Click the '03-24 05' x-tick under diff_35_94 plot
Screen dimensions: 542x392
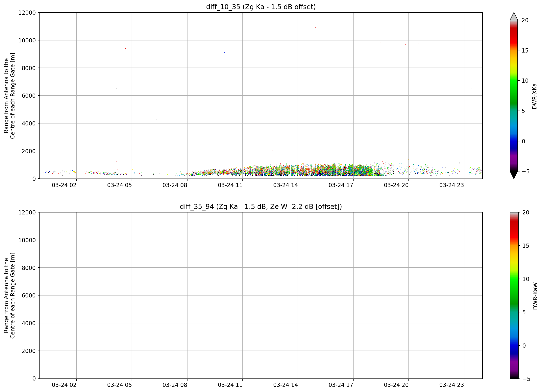point(119,385)
